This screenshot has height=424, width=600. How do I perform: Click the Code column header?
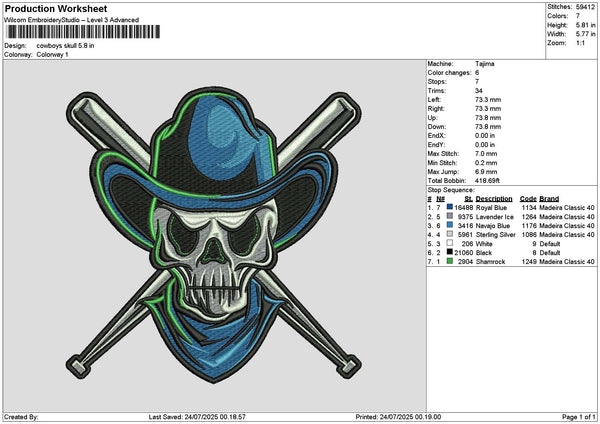[529, 198]
